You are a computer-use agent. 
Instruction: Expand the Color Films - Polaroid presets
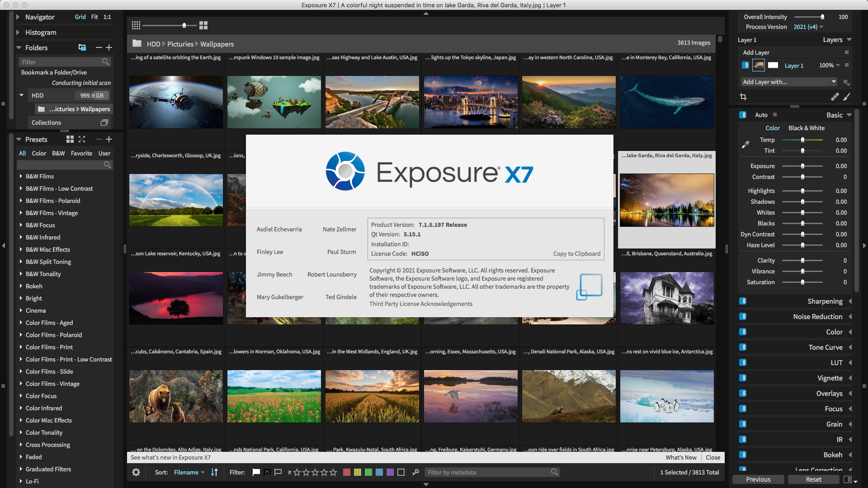point(21,335)
